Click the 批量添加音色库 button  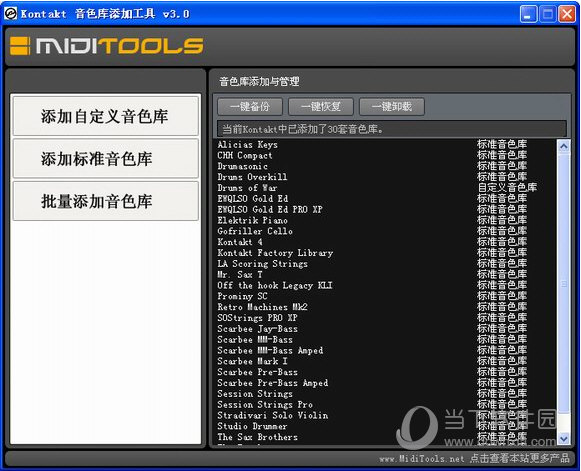tap(106, 201)
